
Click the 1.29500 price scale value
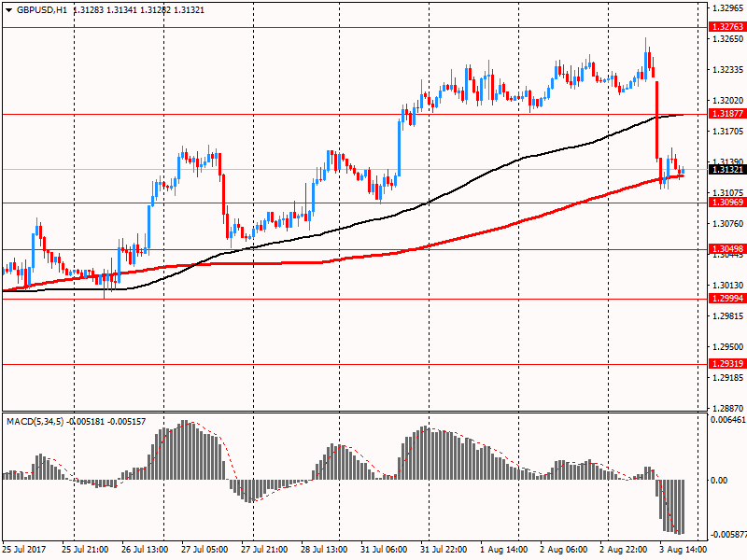click(727, 347)
